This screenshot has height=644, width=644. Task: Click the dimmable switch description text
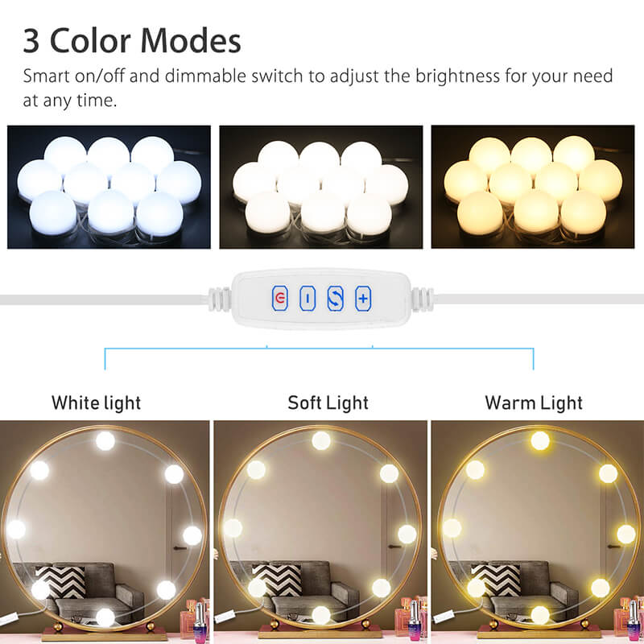(x=317, y=88)
